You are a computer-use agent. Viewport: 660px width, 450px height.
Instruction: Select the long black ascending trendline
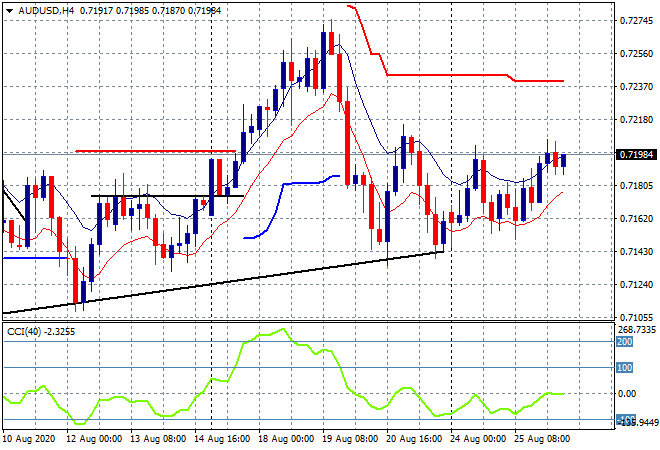click(223, 282)
